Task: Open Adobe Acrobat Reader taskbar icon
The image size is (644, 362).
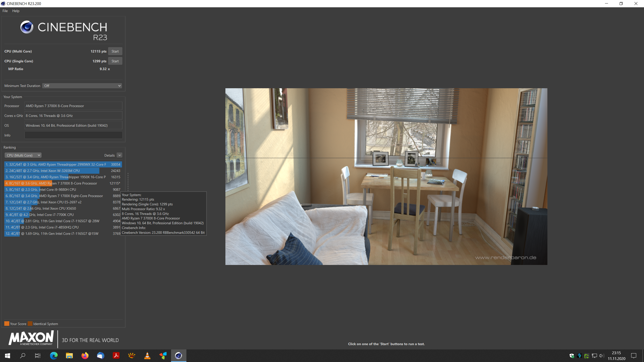Action: [116, 355]
